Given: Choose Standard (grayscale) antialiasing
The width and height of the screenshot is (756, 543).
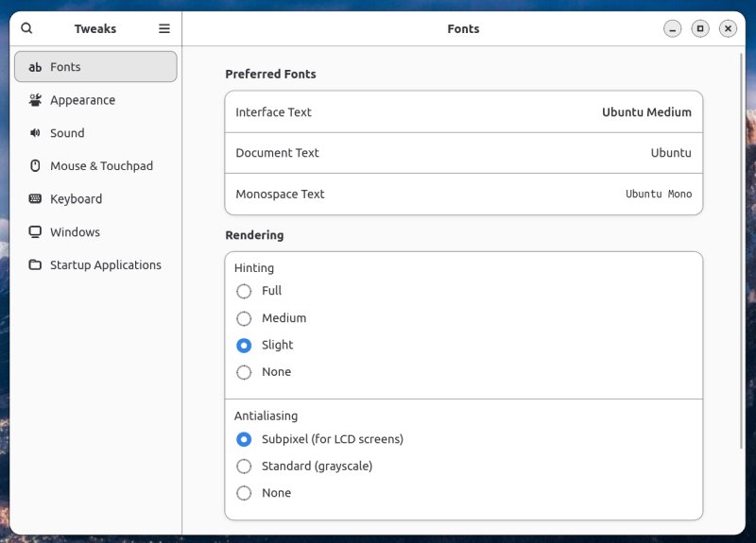Looking at the screenshot, I should click(x=244, y=466).
